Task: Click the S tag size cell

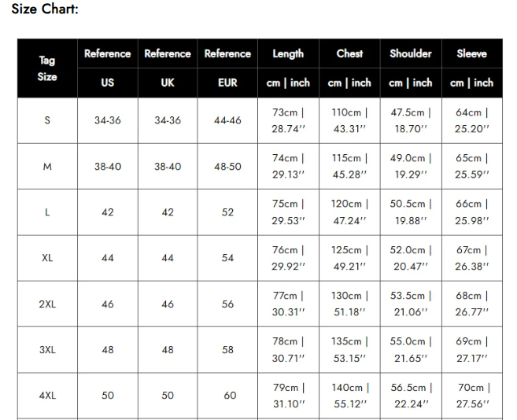Action: click(x=47, y=120)
